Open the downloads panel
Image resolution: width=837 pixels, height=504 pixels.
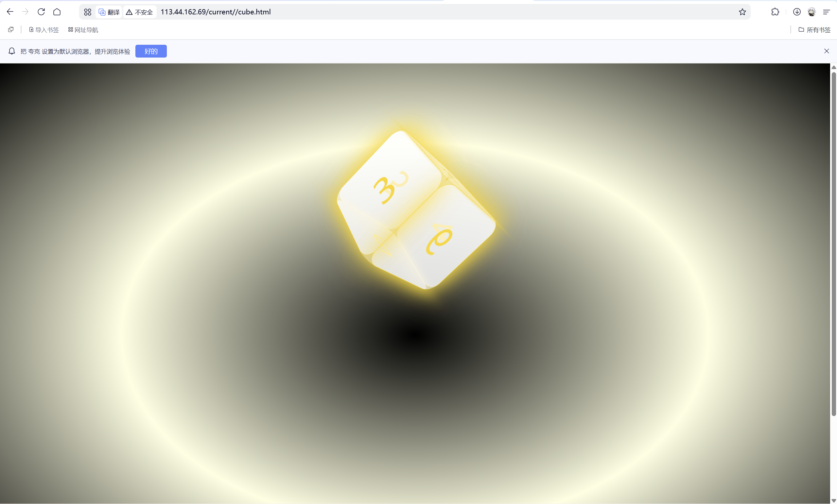click(796, 12)
